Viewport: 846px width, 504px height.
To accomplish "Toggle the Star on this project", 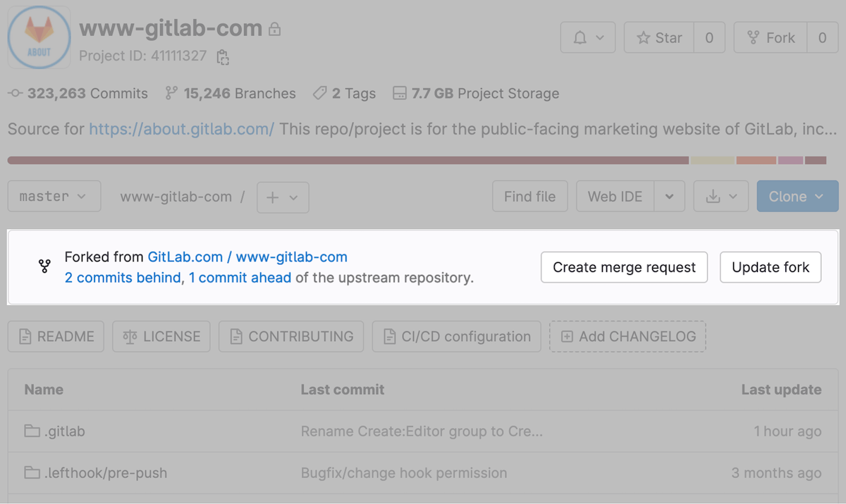I will pos(658,37).
